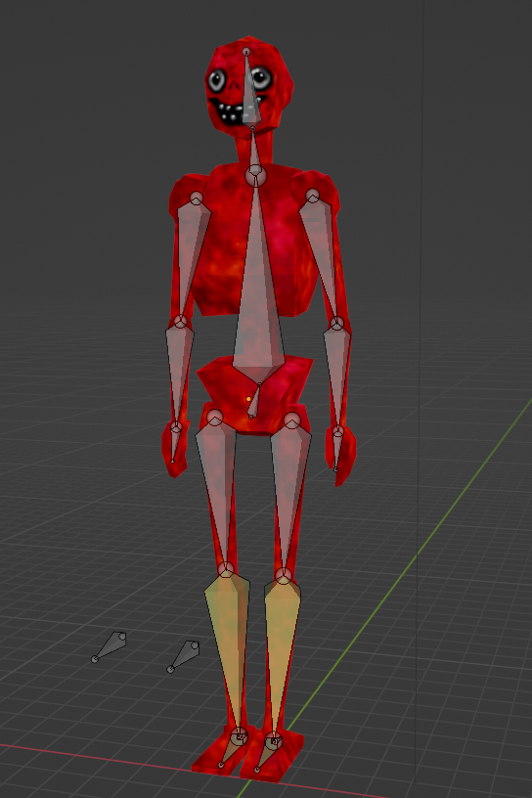Screen dimensions: 532x798
Task: Select the hand bone on the screen's left
Action: [175, 444]
